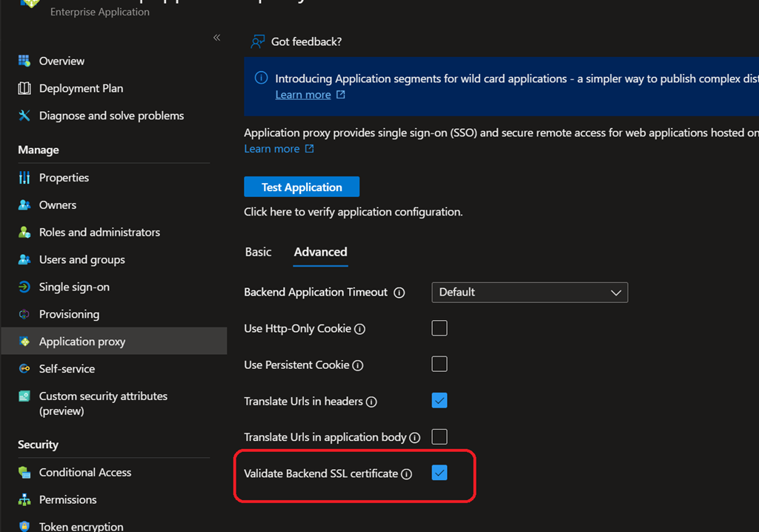Click info icon beside Backend Application Timeout
The width and height of the screenshot is (759, 532).
[400, 293]
